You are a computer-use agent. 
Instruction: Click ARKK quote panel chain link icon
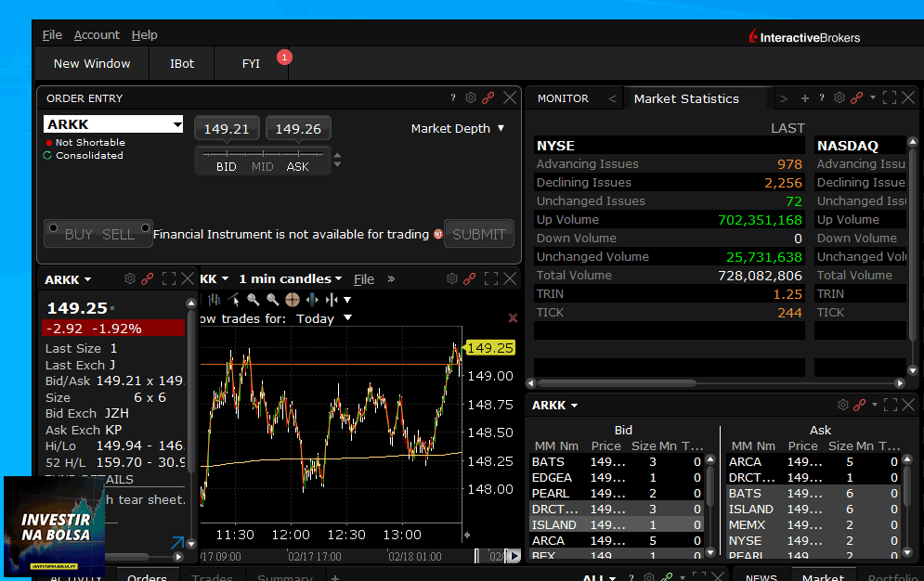pyautogui.click(x=148, y=278)
